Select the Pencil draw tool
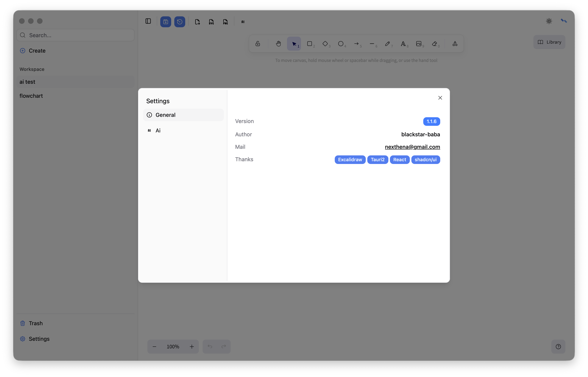 (388, 44)
